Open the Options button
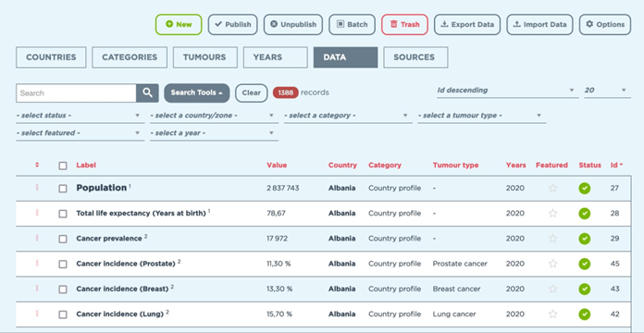The height and width of the screenshot is (333, 644). [x=605, y=25]
